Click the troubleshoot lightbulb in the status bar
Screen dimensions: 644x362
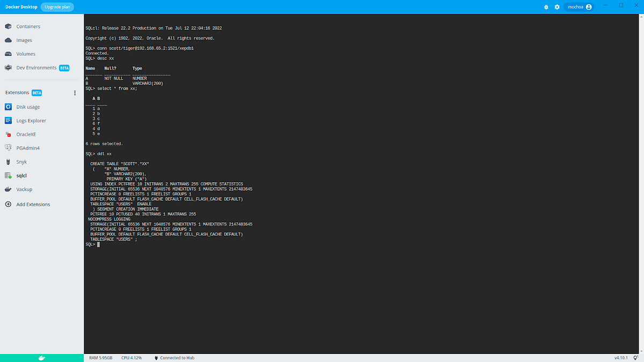pyautogui.click(x=635, y=358)
